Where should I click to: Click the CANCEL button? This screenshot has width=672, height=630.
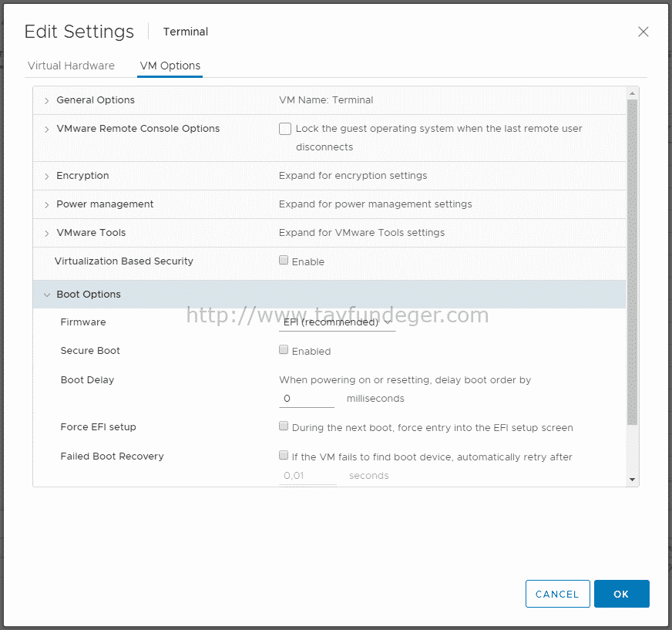(558, 594)
